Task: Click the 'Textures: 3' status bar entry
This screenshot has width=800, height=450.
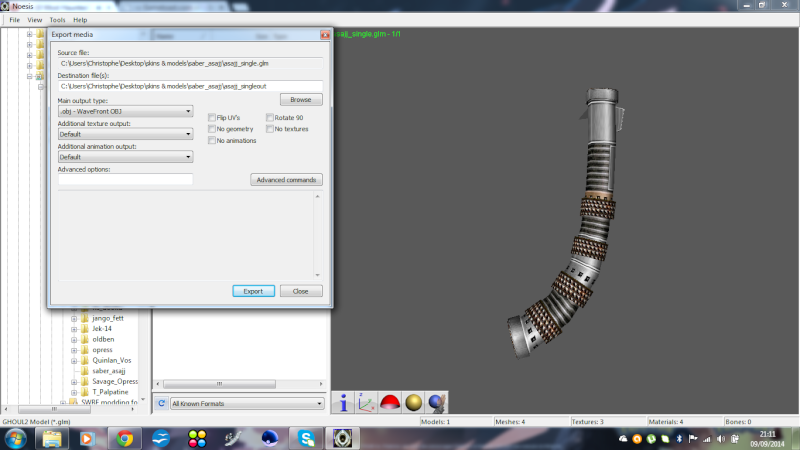Action: pyautogui.click(x=587, y=422)
